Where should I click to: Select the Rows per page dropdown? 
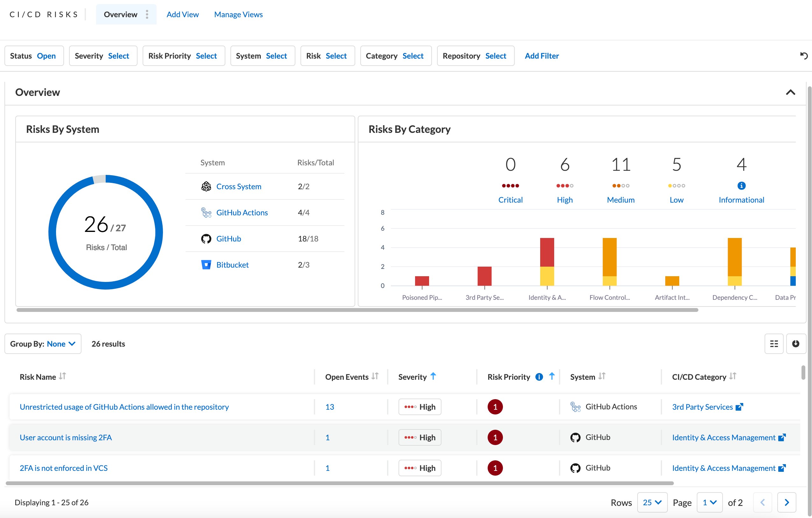pos(652,501)
